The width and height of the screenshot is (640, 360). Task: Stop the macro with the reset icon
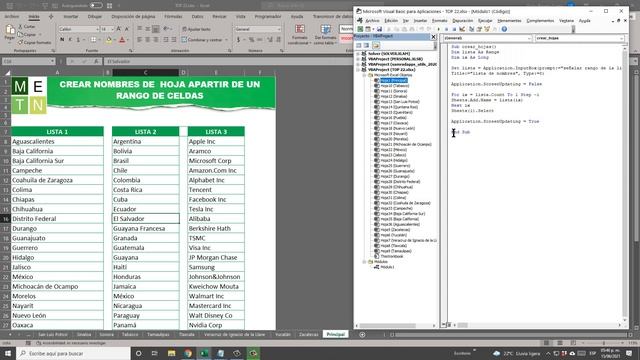point(454,29)
